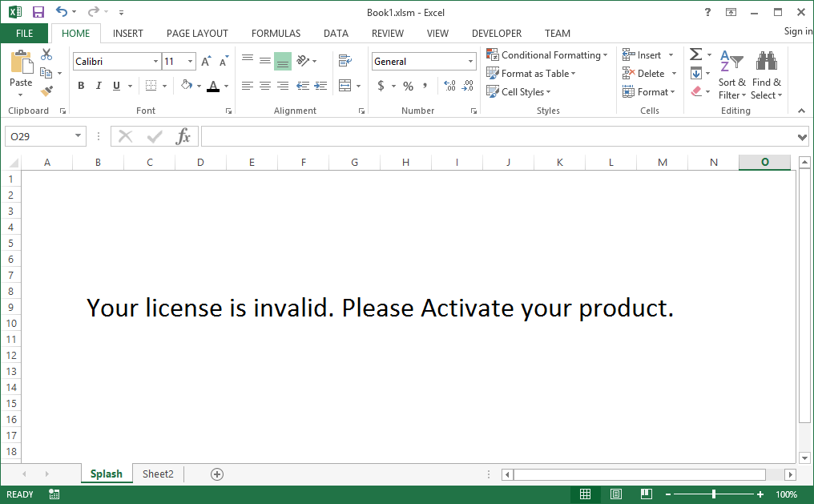Open the General number format dropdown

(470, 61)
